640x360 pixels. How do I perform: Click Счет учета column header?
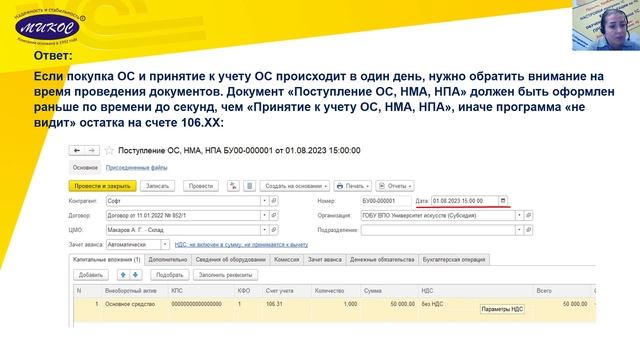(x=280, y=291)
